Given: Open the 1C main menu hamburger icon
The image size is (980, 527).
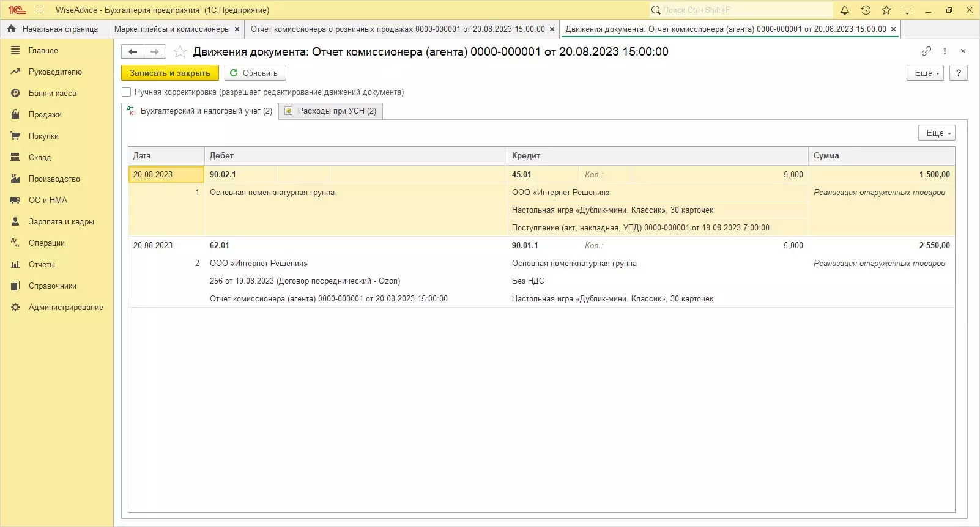Looking at the screenshot, I should [39, 10].
